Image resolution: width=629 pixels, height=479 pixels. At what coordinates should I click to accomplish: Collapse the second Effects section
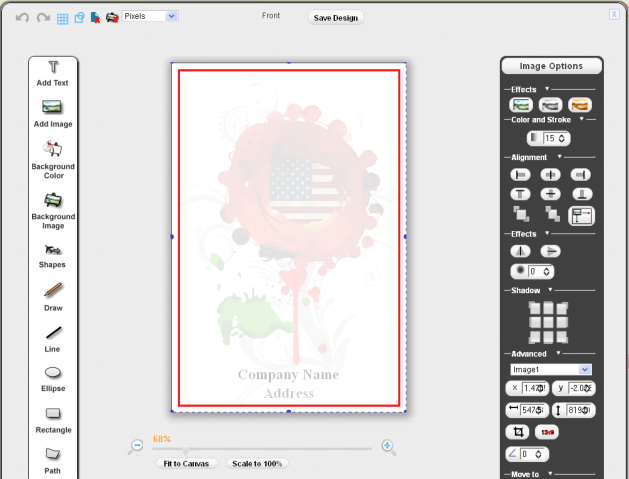click(x=547, y=233)
